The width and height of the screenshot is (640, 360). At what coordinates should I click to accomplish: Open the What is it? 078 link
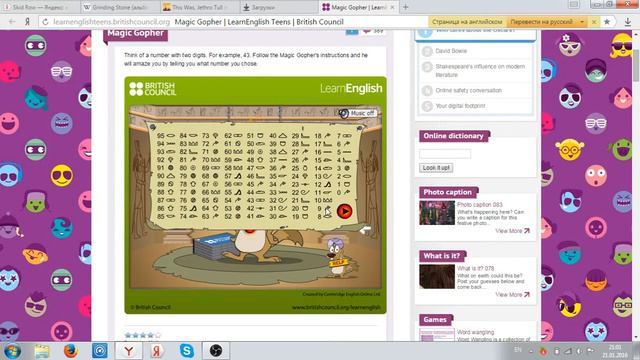(476, 268)
